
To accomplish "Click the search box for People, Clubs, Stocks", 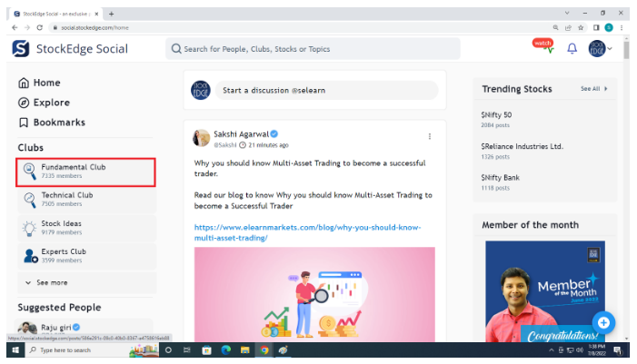I will [313, 49].
